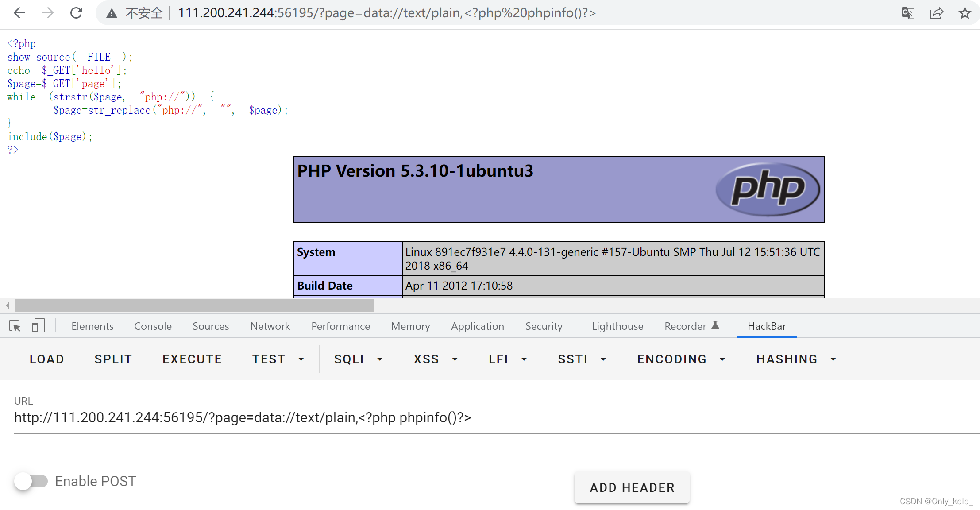Open the HASHING dropdown menu
Viewport: 980px width, 510px height.
(796, 359)
